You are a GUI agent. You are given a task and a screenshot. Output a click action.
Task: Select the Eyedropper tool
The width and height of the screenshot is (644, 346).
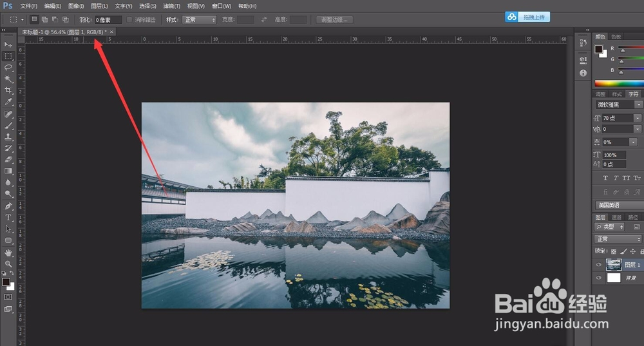8,102
